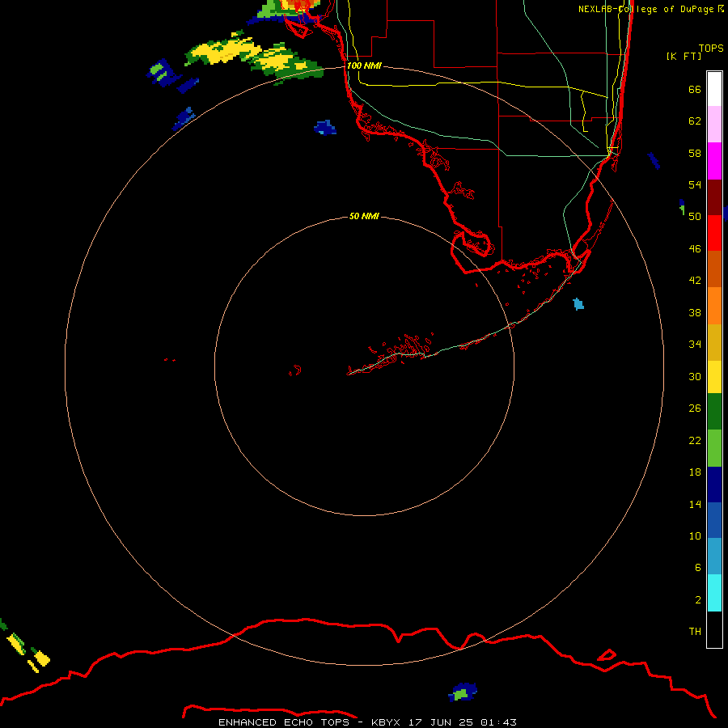Pick the gold legend swatch
This screenshot has width=728, height=728.
pyautogui.click(x=714, y=341)
